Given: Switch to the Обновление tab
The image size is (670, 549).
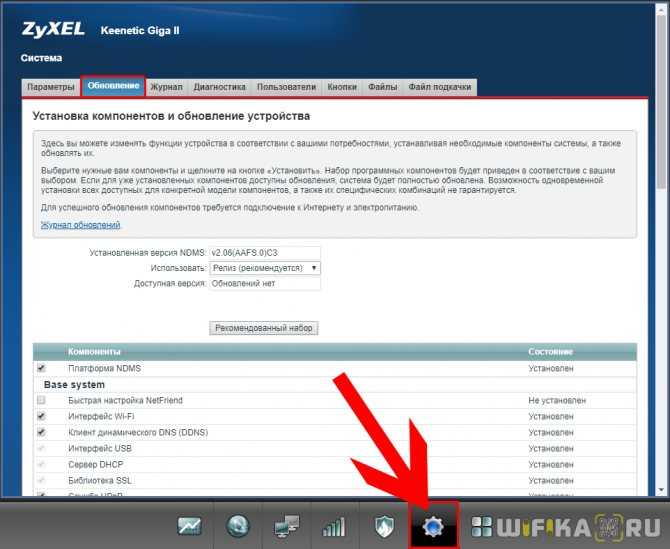Looking at the screenshot, I should pos(113,86).
